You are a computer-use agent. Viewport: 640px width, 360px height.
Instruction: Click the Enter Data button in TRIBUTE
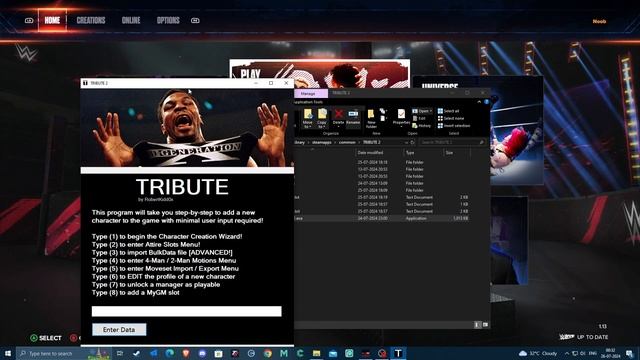[x=119, y=329]
